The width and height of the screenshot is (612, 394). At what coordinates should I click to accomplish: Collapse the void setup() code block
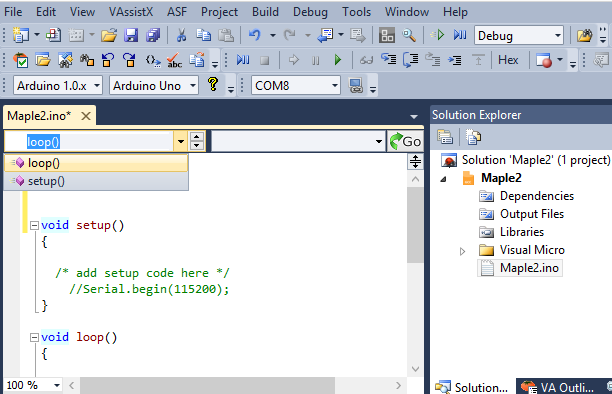point(34,225)
